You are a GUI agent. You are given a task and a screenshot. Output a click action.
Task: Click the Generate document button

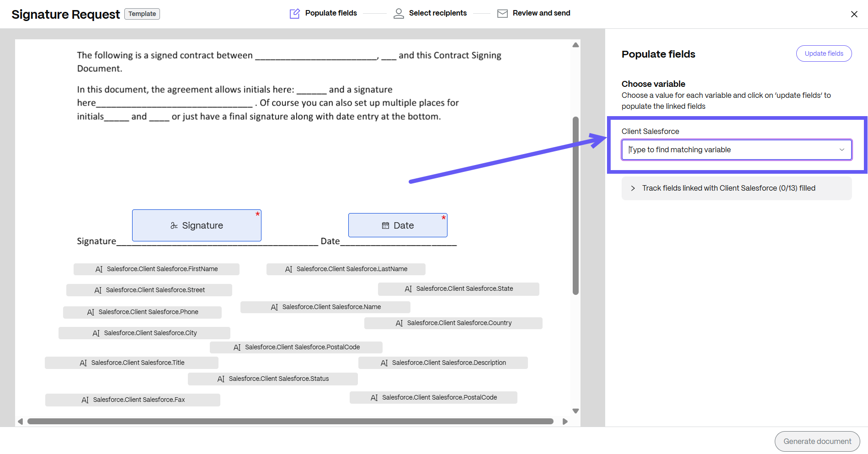pos(817,441)
